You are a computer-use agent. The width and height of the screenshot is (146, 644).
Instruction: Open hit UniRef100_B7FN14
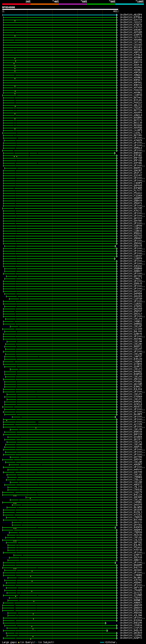(131, 17)
